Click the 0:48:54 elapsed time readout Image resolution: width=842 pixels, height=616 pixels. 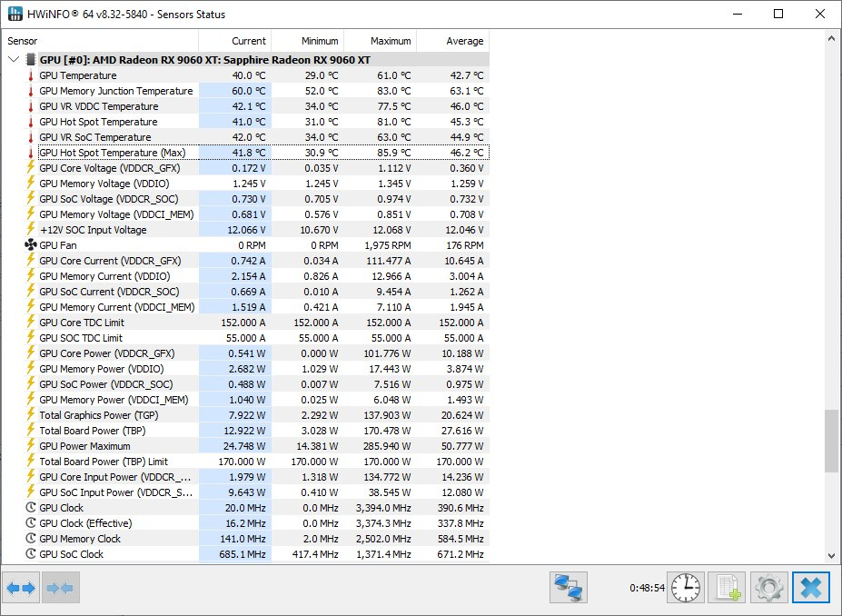point(647,588)
